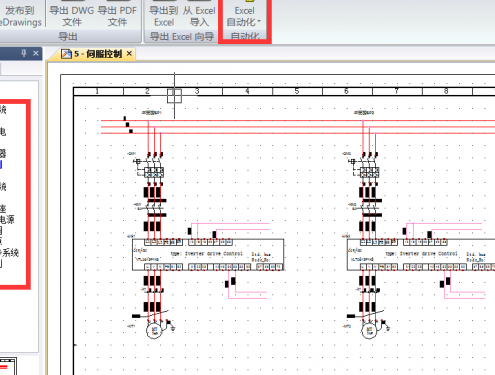This screenshot has height=375, width=495.
Task: Select the 电源 item in side panel
Action: [7, 219]
